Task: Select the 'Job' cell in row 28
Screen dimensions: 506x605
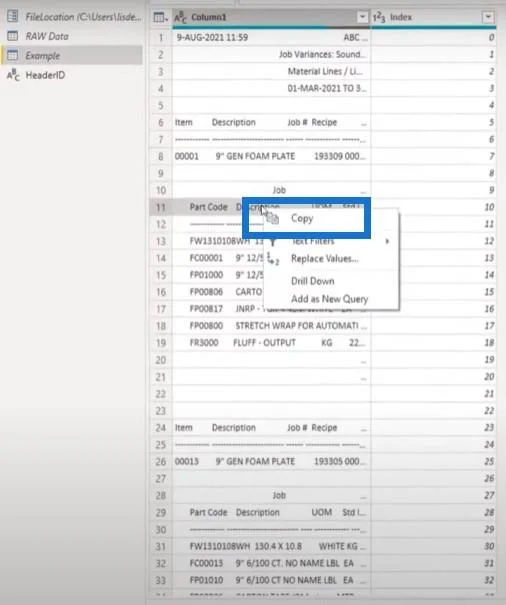Action: pos(271,496)
